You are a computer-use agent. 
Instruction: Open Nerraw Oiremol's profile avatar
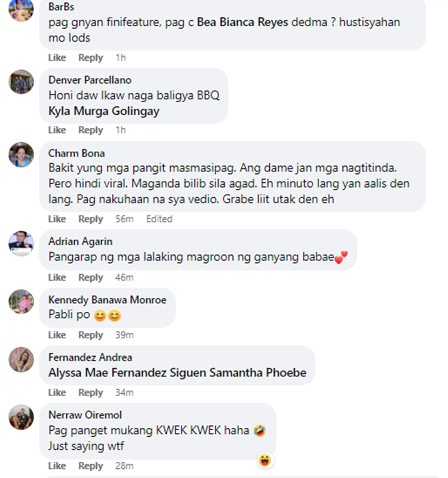point(21,417)
